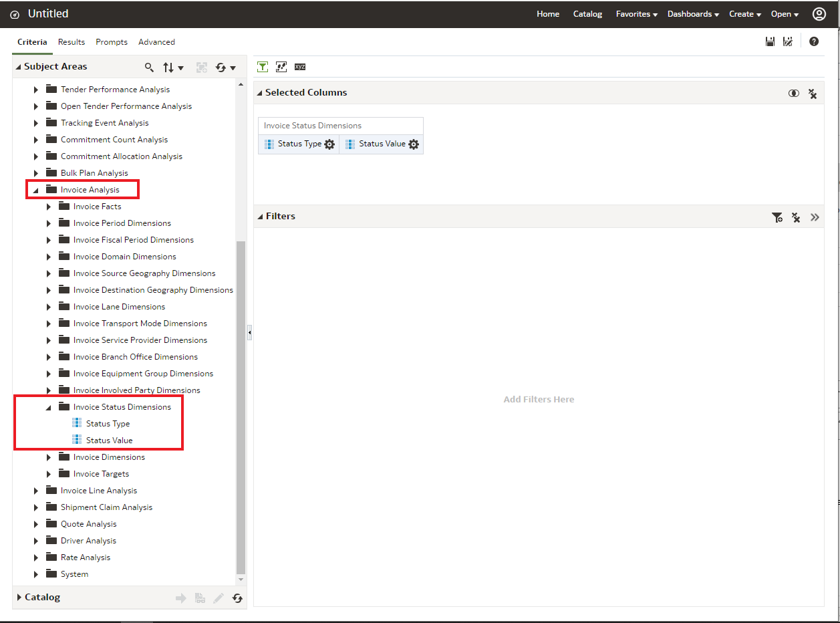Expand the Rate Analysis folder
This screenshot has height=623, width=840.
click(x=36, y=557)
